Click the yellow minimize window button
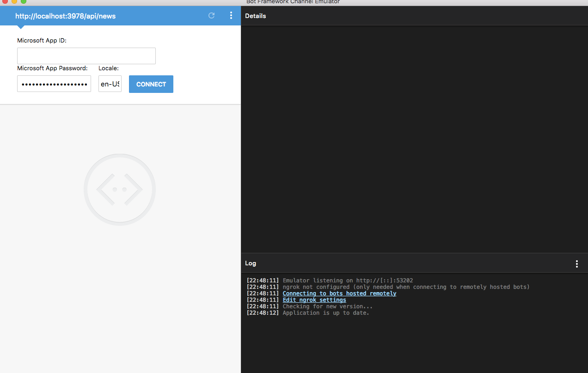This screenshot has width=588, height=373. [x=14, y=2]
